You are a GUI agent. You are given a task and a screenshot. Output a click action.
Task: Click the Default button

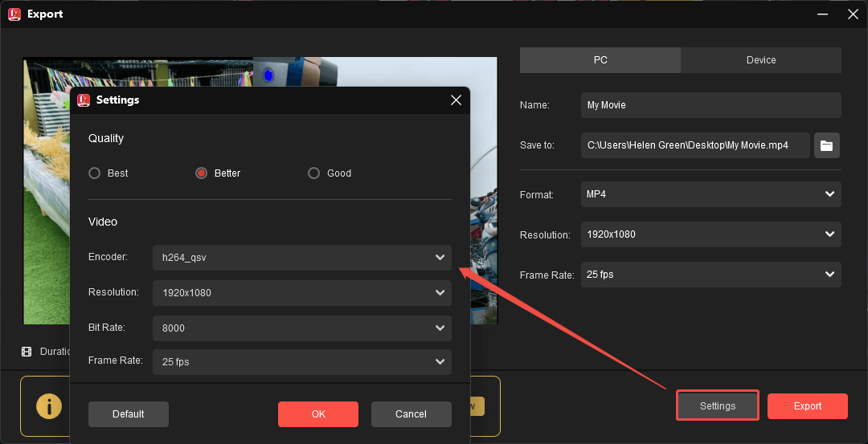(129, 414)
